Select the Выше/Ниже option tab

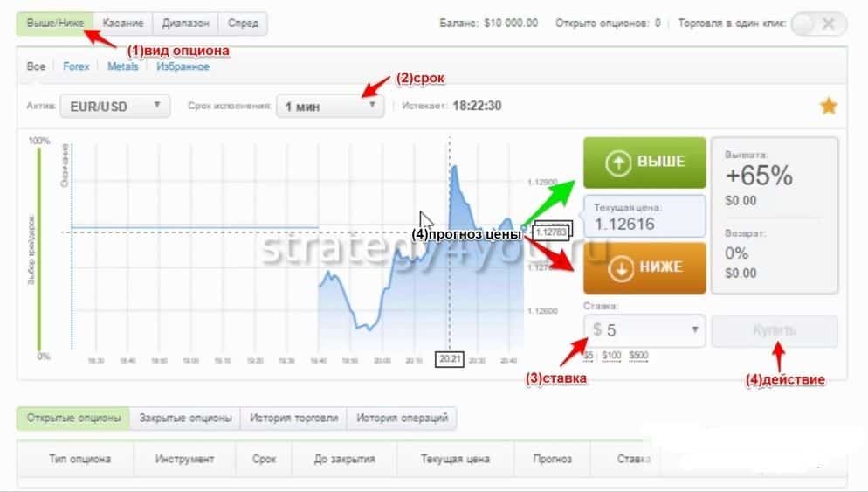tap(55, 24)
